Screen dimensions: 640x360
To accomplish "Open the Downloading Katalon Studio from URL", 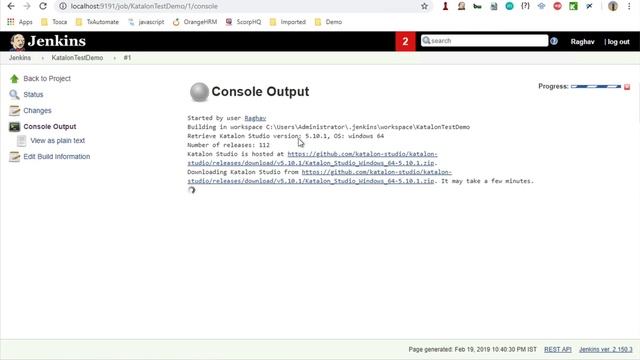I will 320,176.
